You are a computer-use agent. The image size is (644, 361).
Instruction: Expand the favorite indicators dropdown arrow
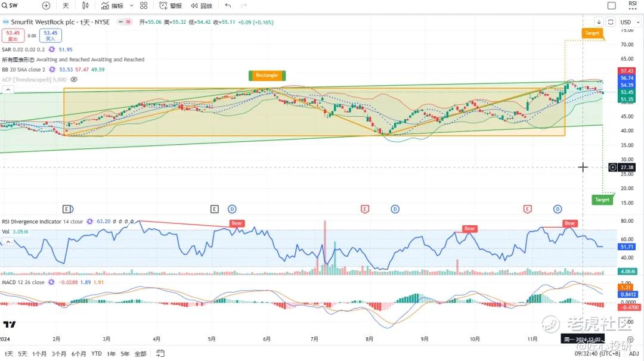(x=131, y=6)
